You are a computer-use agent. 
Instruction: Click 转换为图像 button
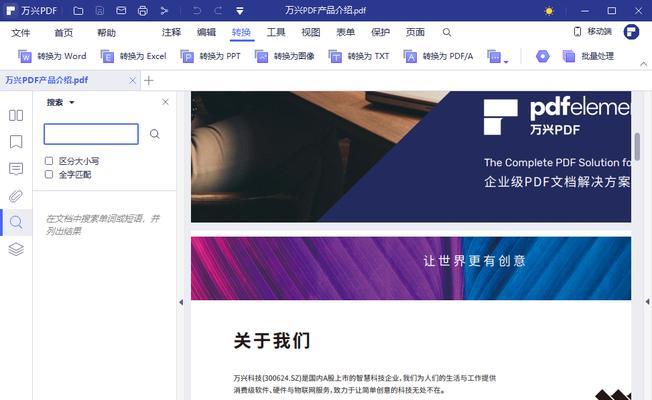[x=284, y=56]
